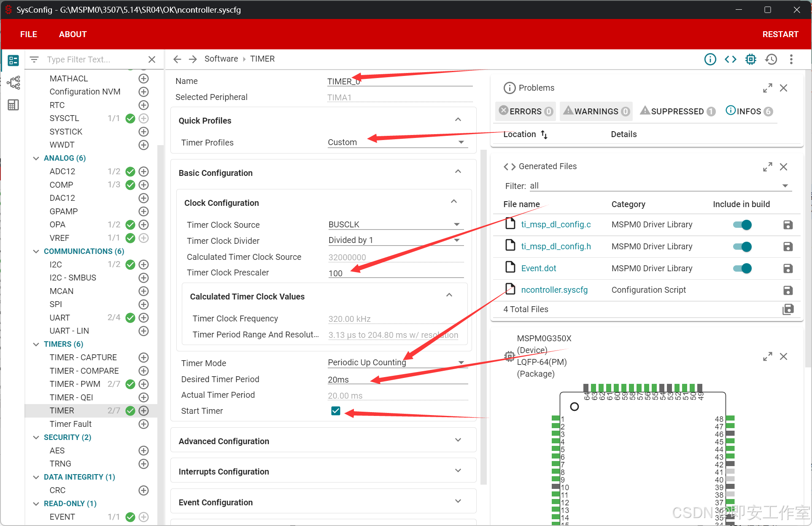
Task: Clear the filter text with X icon
Action: 152,59
